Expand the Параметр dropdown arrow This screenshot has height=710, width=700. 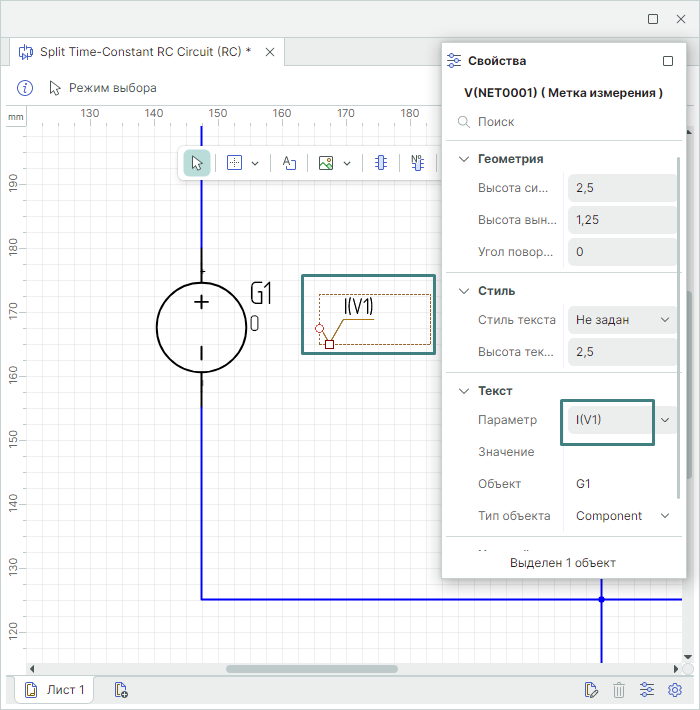(665, 420)
